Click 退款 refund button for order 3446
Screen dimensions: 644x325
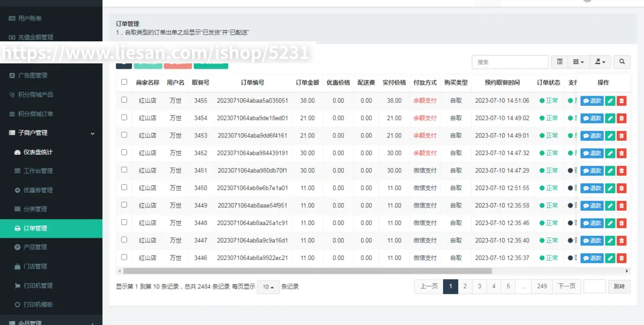pos(592,258)
